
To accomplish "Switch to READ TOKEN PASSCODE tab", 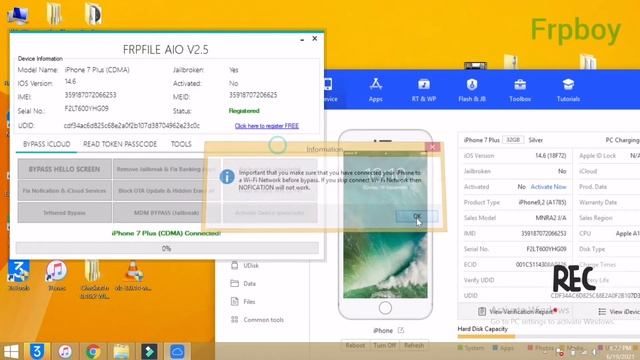I will click(x=120, y=144).
